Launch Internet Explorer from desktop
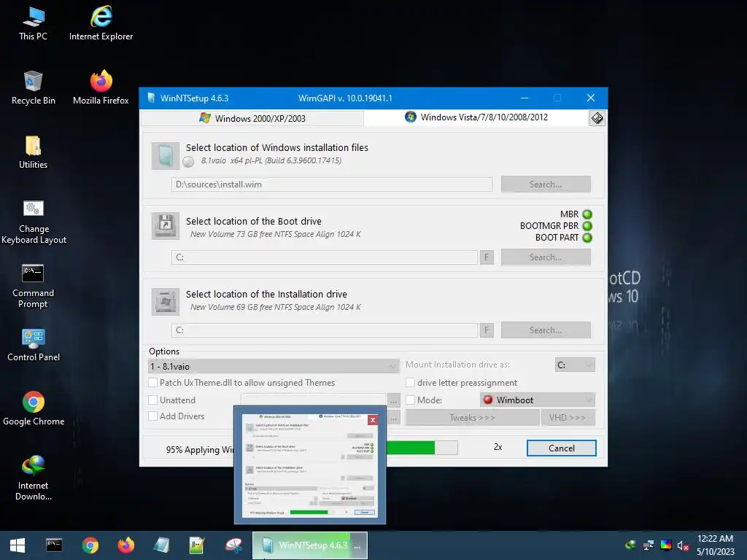747x560 pixels. (101, 24)
